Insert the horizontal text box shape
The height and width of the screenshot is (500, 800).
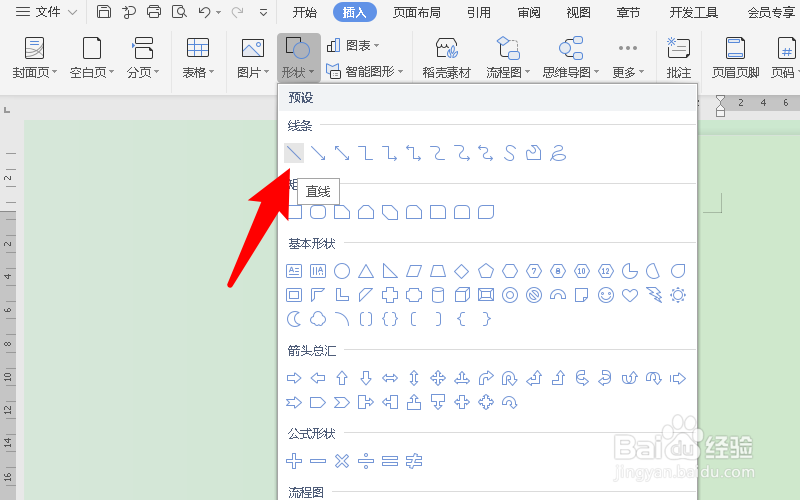[294, 271]
